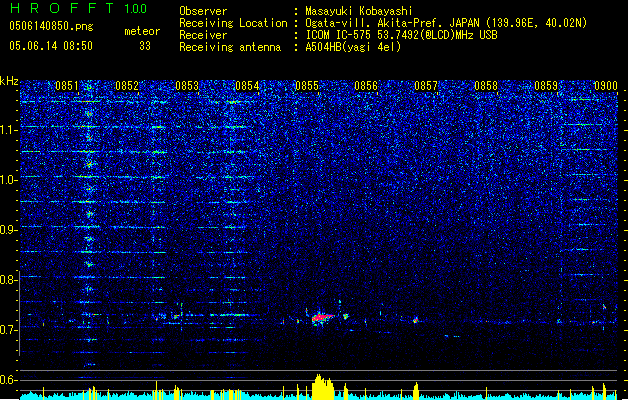The height and width of the screenshot is (400, 629).
Task: Click the 0.8 kHz frequency axis label
Action: 9,280
